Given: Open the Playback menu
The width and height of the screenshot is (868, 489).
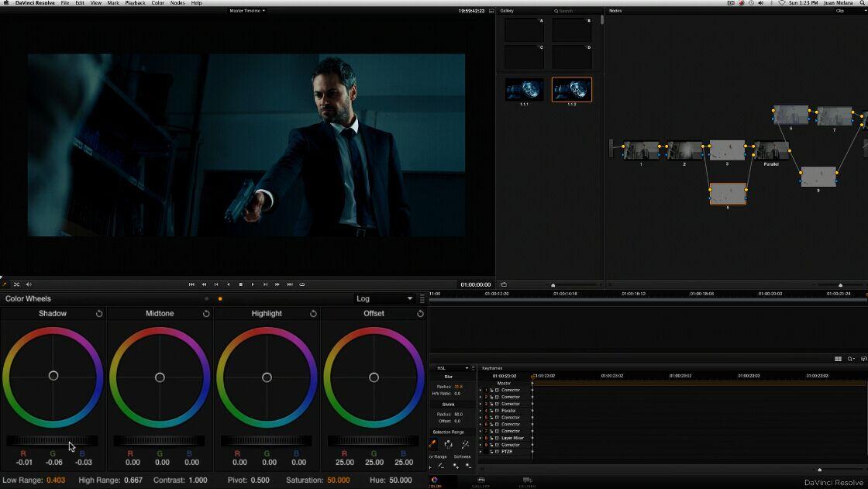Looking at the screenshot, I should point(135,3).
